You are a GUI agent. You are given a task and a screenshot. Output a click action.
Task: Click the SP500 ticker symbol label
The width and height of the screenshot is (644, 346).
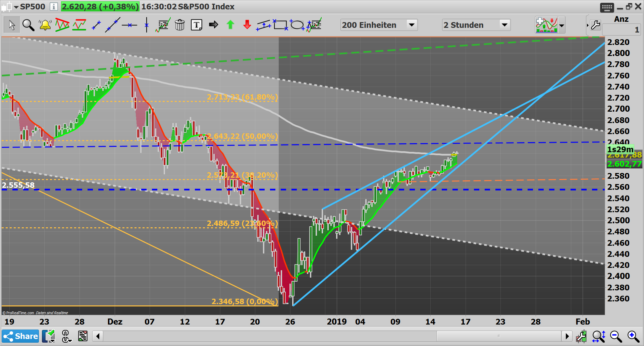[33, 6]
